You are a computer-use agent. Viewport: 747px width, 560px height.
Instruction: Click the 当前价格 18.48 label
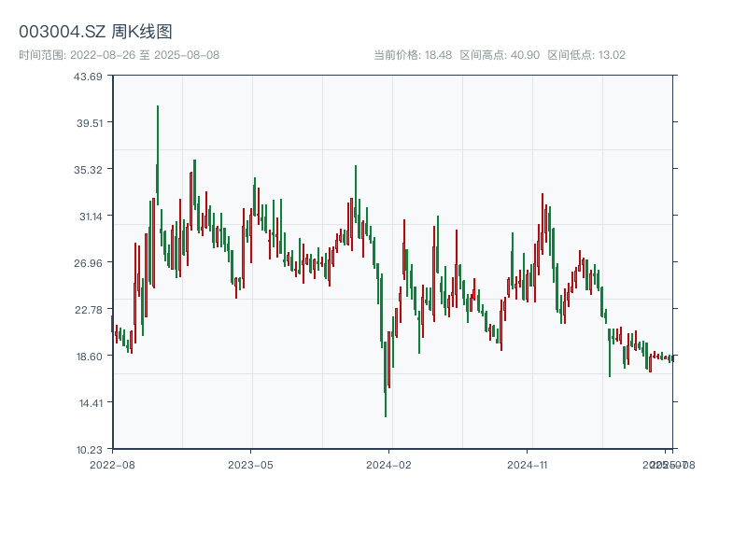point(412,55)
